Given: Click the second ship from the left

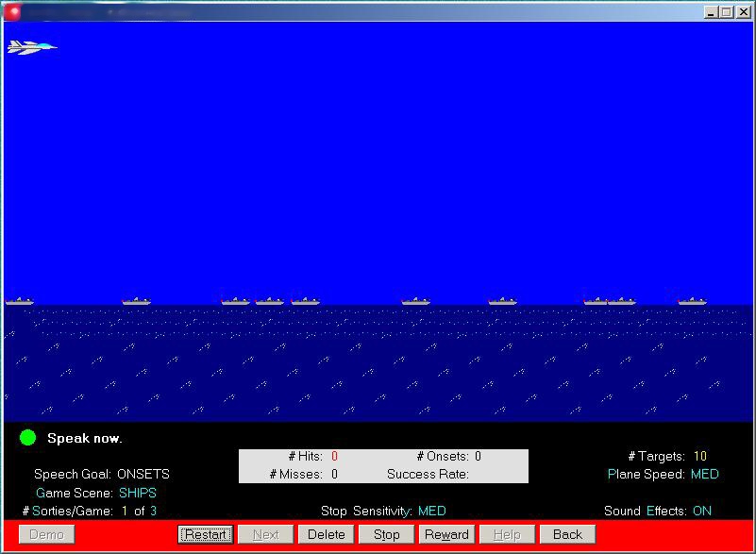Looking at the screenshot, I should point(137,301).
